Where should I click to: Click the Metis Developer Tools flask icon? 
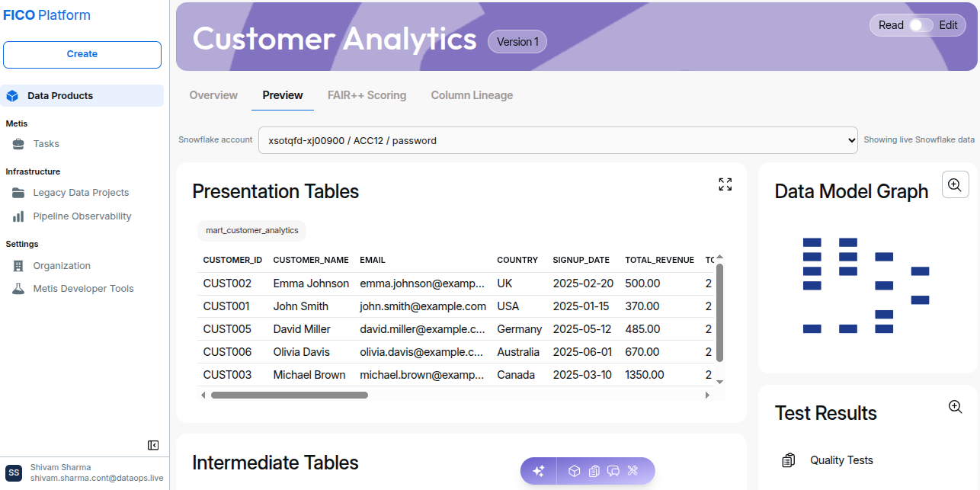tap(18, 289)
